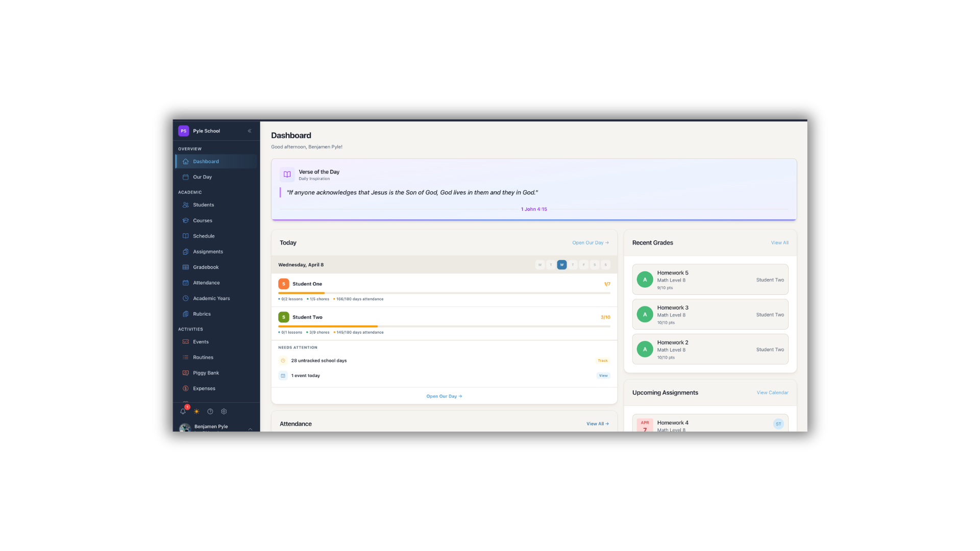
Task: Open the settings gear icon
Action: 224,411
